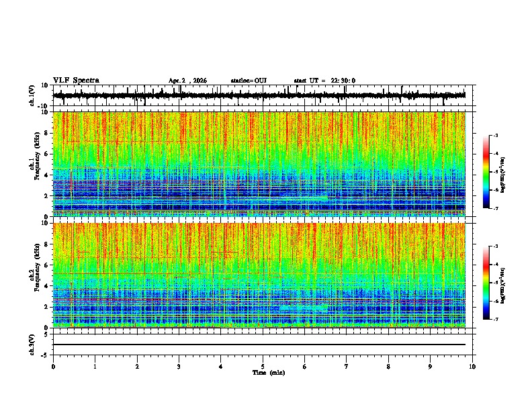532x411 pixels.
Task: Click the "-5" tick on ch.3(V) axis
Action: [45, 355]
